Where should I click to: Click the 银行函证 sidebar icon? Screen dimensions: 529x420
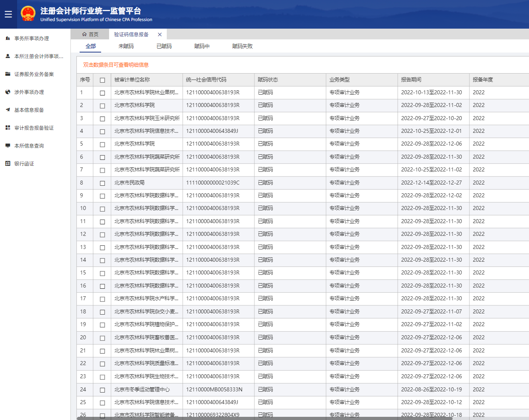click(x=8, y=163)
